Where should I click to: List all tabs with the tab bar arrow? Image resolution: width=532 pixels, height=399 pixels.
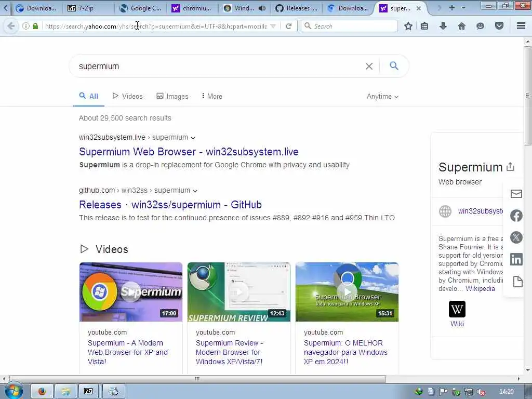pyautogui.click(x=463, y=7)
